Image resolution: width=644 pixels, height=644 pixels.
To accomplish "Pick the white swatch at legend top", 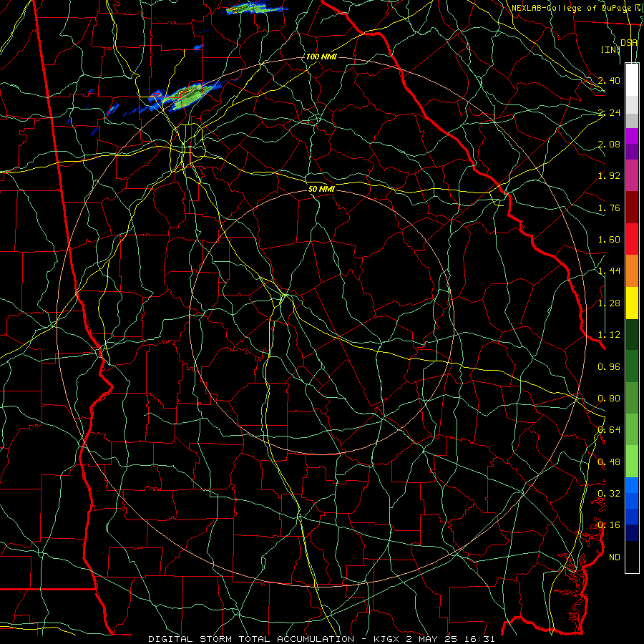I will pos(632,80).
